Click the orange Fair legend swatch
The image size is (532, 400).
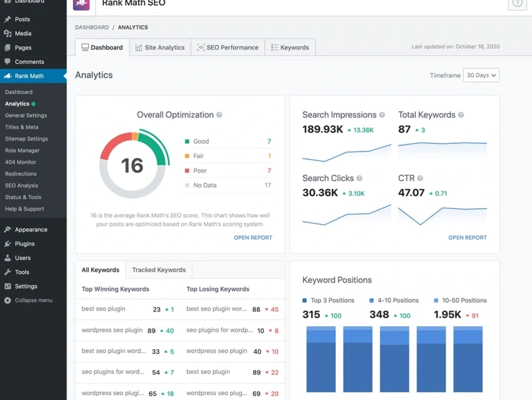pos(187,156)
